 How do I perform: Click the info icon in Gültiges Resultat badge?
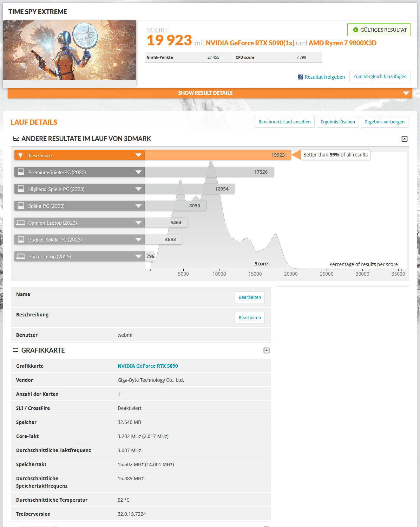tap(356, 30)
